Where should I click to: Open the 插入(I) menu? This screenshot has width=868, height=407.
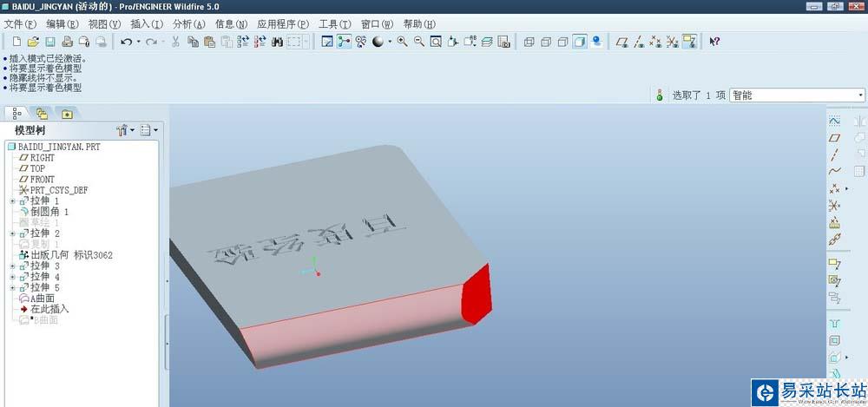pos(147,23)
